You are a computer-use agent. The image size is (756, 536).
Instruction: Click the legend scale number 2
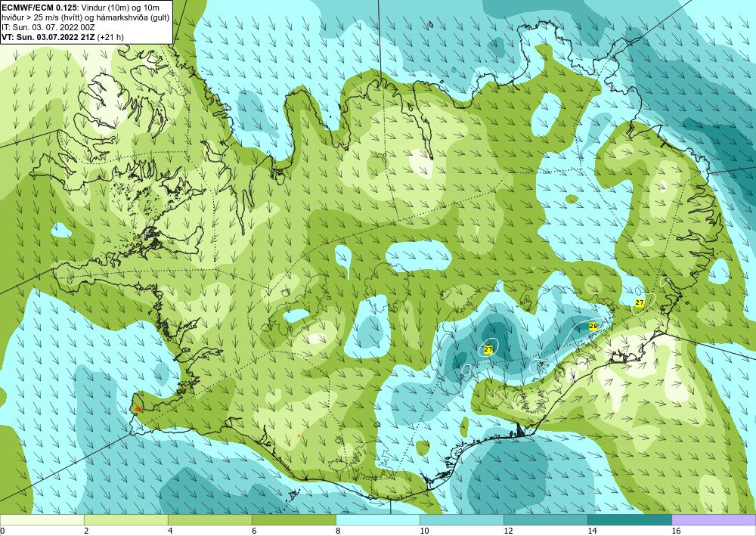(x=86, y=531)
